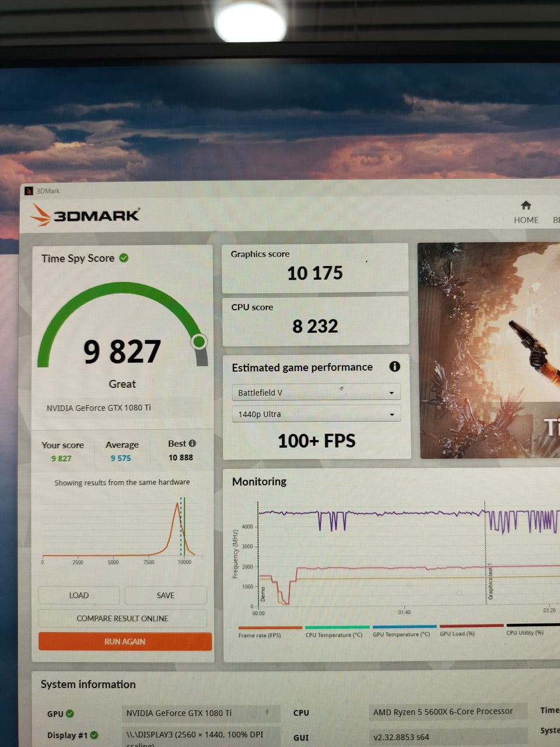Click the Average score 9 575
The image size is (560, 747).
[121, 458]
